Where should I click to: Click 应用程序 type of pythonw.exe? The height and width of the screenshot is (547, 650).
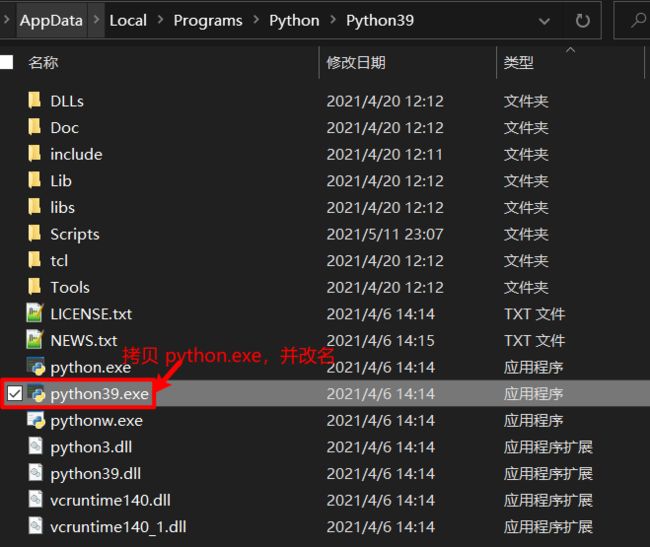point(534,421)
